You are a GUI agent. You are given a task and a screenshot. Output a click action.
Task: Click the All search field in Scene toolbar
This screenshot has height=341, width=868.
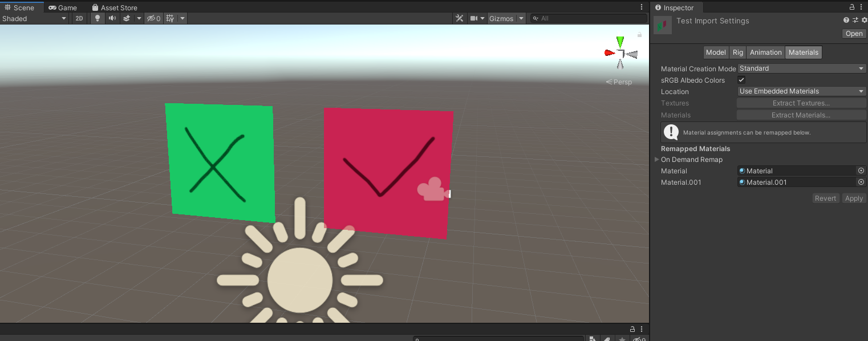587,18
